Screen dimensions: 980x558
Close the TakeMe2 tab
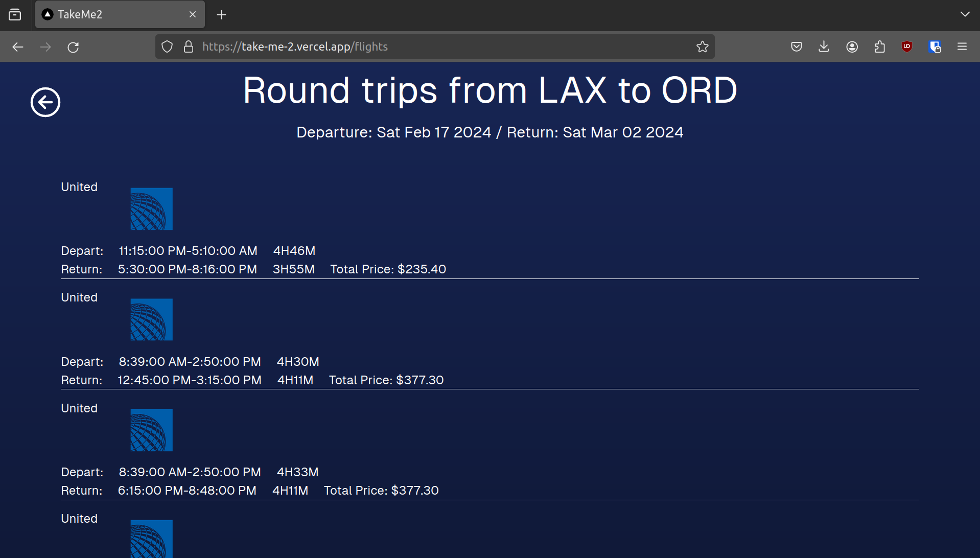pyautogui.click(x=193, y=14)
